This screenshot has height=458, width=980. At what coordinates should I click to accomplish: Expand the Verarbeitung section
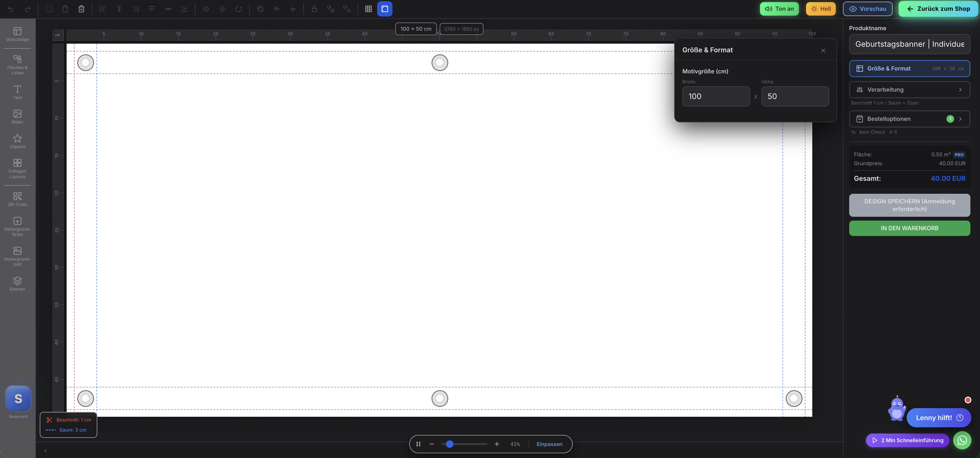click(910, 89)
